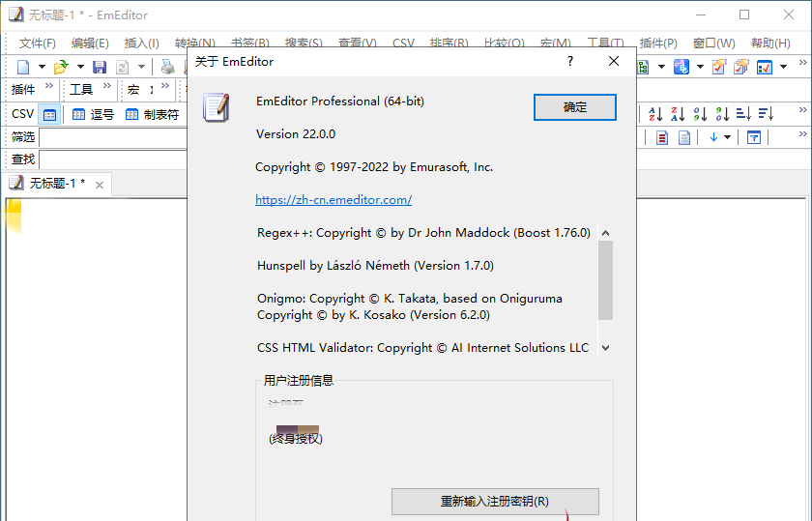Click credits list scroll down arrow
The image size is (812, 521).
pos(605,348)
